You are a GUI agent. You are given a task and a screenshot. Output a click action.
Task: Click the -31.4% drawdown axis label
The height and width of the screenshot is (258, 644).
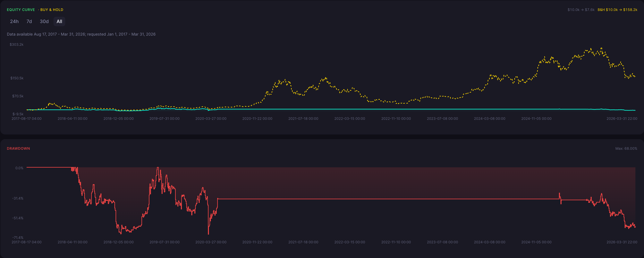(18, 198)
